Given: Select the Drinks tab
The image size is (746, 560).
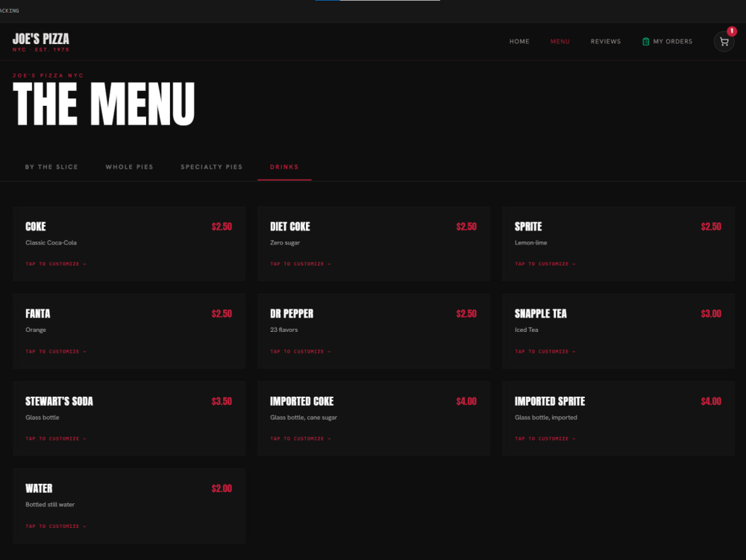Looking at the screenshot, I should pos(284,167).
